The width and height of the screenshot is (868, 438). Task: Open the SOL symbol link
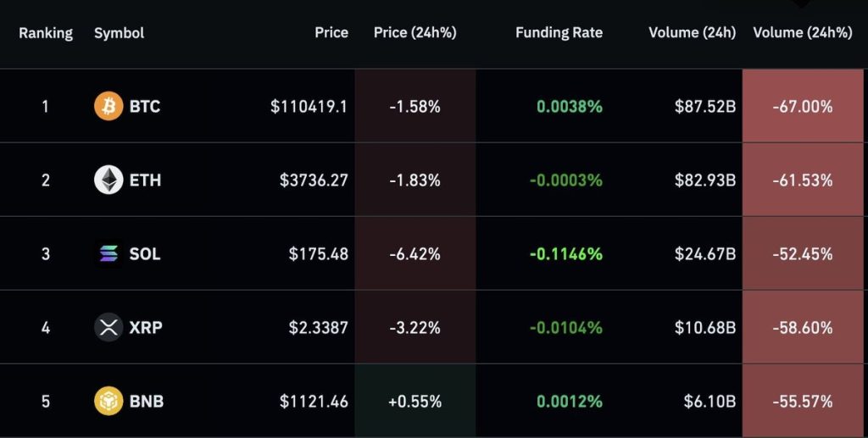tap(145, 253)
